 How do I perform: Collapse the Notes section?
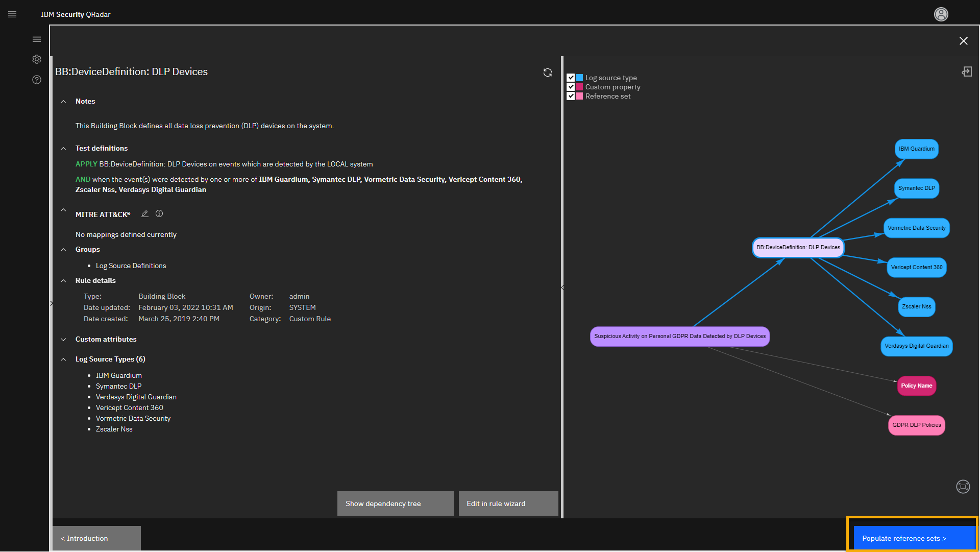(x=63, y=102)
